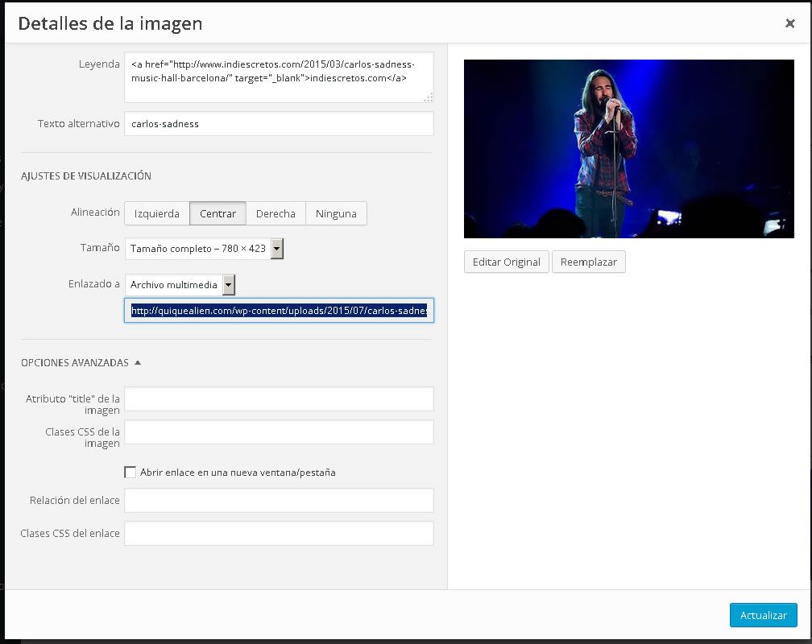The image size is (812, 644).
Task: Set alignment to Derecha
Action: tap(275, 213)
